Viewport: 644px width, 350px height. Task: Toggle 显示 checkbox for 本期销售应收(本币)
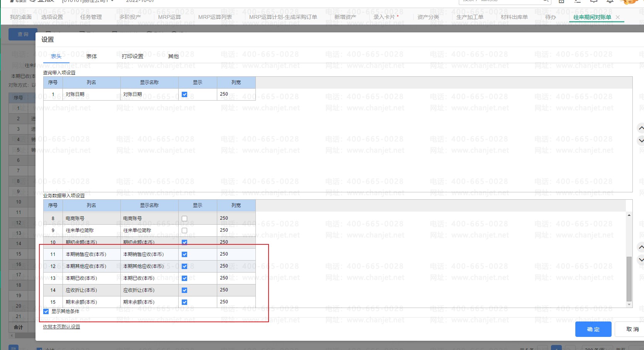184,254
